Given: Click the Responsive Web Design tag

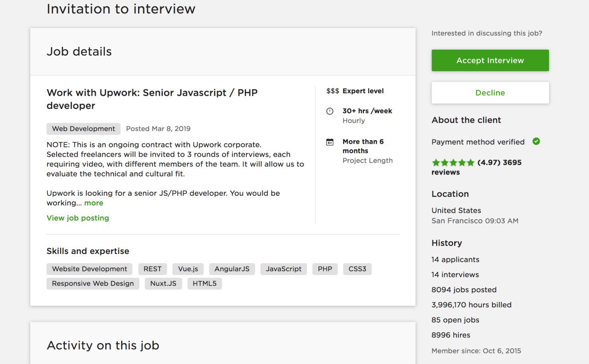Looking at the screenshot, I should pos(93,284).
